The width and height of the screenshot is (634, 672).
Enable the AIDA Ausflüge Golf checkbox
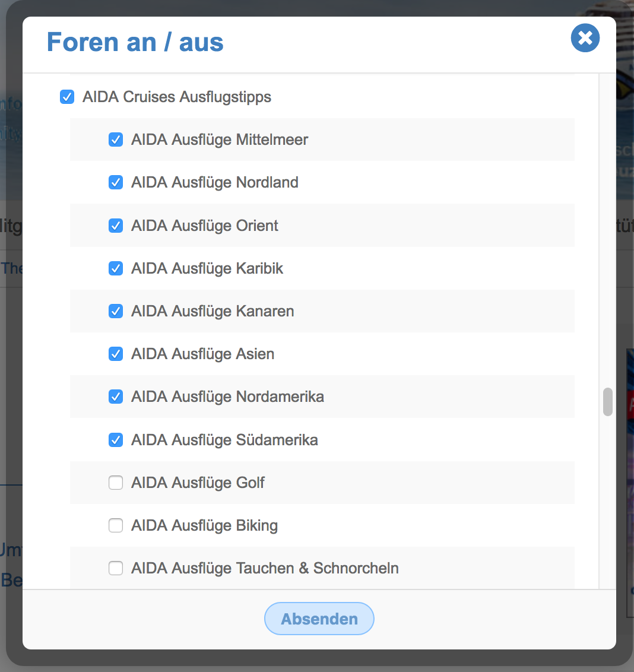(x=116, y=483)
